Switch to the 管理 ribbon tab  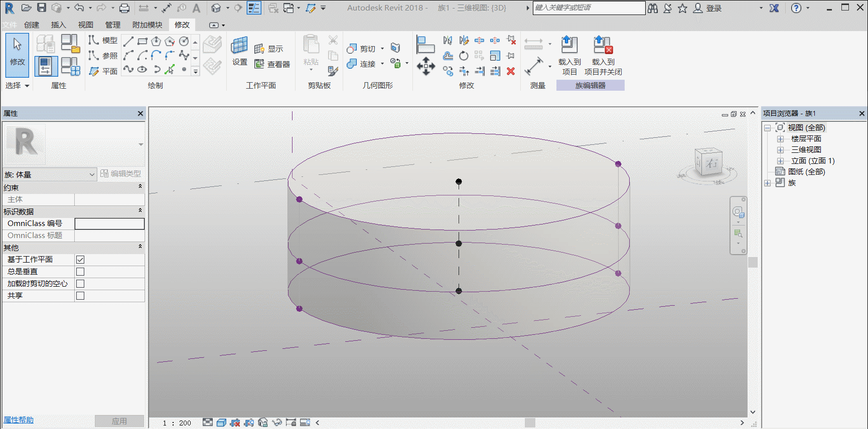[113, 25]
